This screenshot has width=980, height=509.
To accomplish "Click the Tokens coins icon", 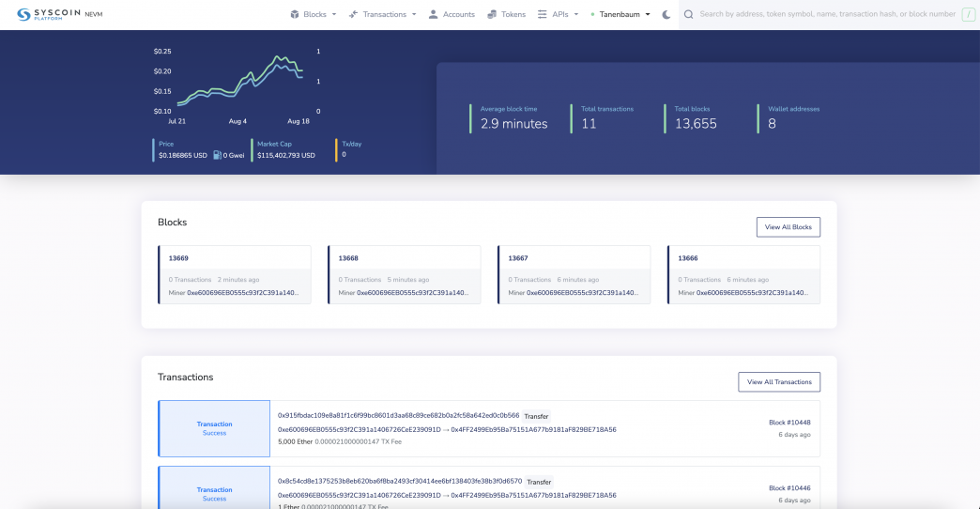I will (493, 15).
